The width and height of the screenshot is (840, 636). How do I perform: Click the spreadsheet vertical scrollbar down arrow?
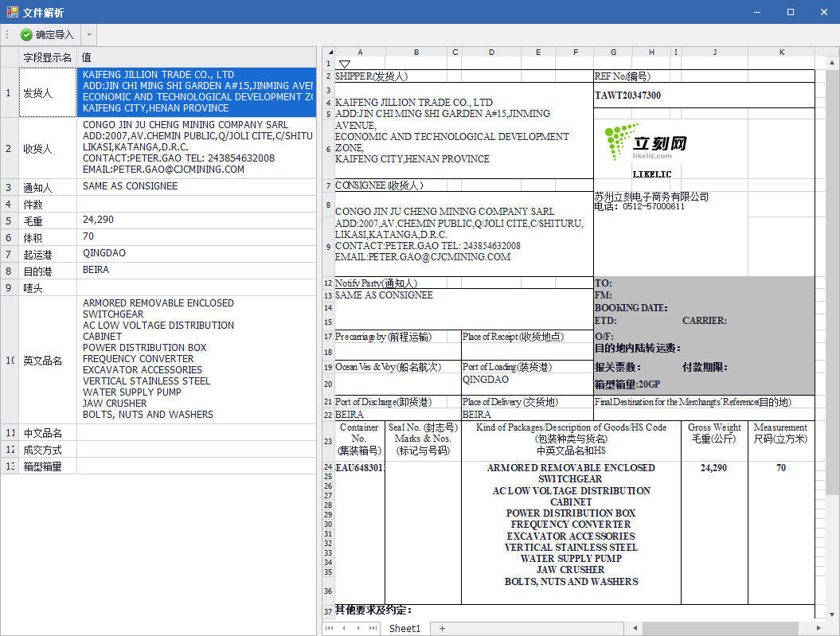832,613
